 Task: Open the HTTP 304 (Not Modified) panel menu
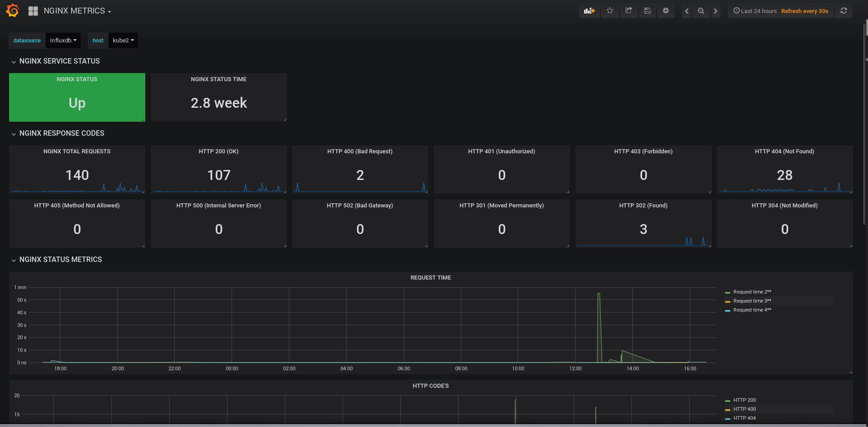(x=785, y=206)
